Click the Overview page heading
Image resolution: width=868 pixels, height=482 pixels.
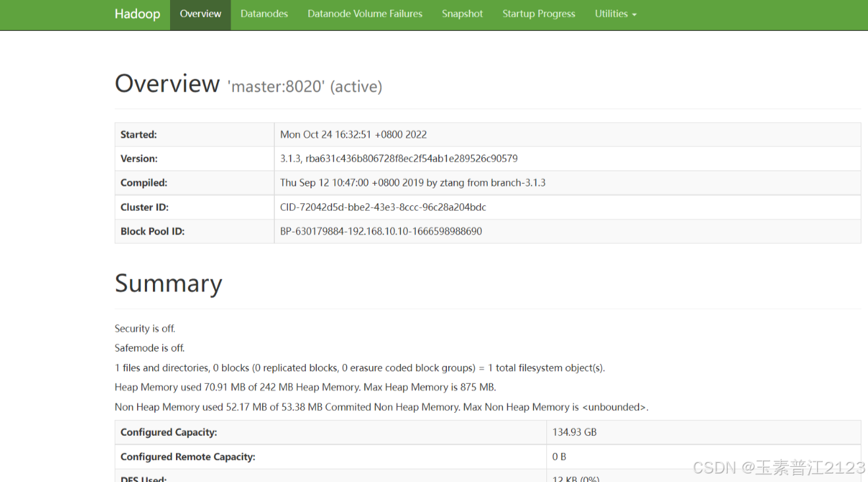pyautogui.click(x=167, y=84)
